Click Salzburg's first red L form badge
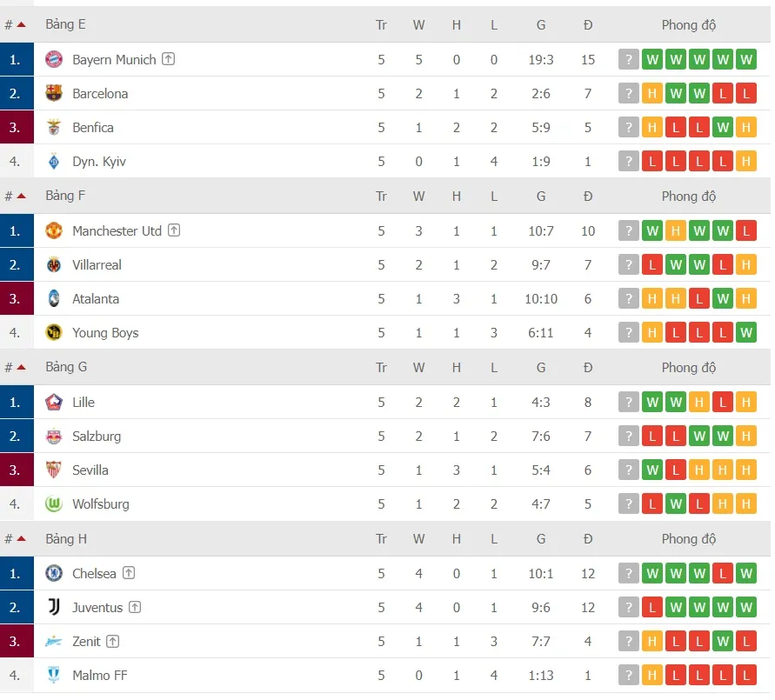This screenshot has width=775, height=700. click(652, 437)
